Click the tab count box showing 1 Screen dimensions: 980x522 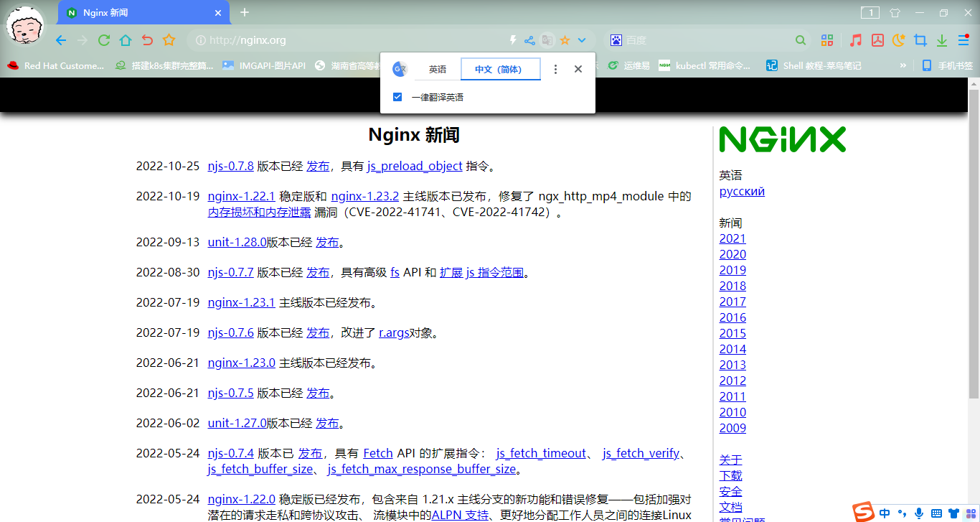coord(870,12)
